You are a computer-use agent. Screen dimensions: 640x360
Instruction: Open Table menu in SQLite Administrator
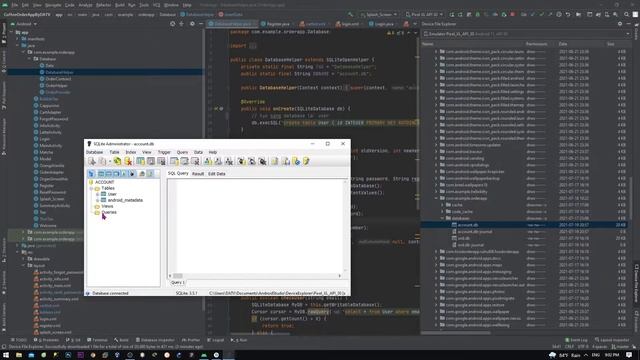[x=114, y=152]
